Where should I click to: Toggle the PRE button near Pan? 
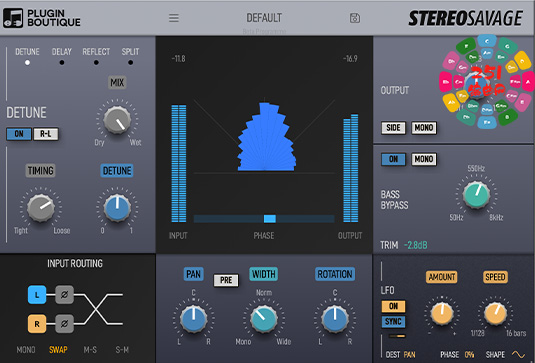226,280
